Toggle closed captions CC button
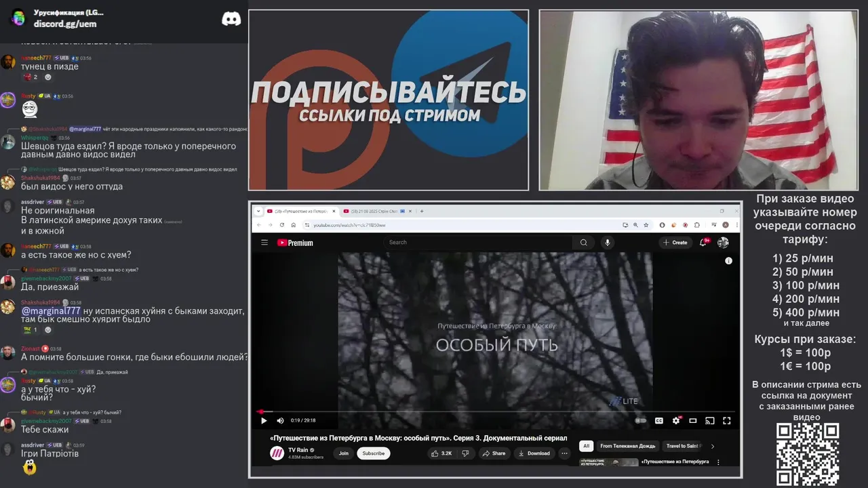This screenshot has width=868, height=488. coord(658,421)
